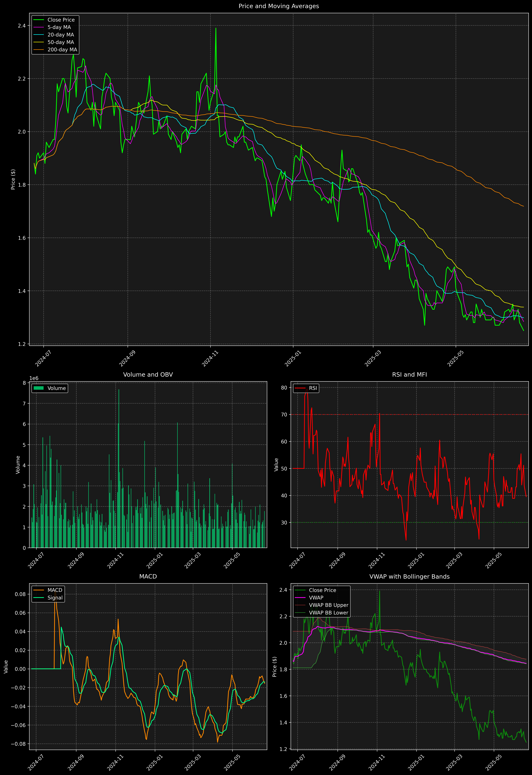Click the '2024-09' x-tick on the RSI chart

[x=337, y=560]
